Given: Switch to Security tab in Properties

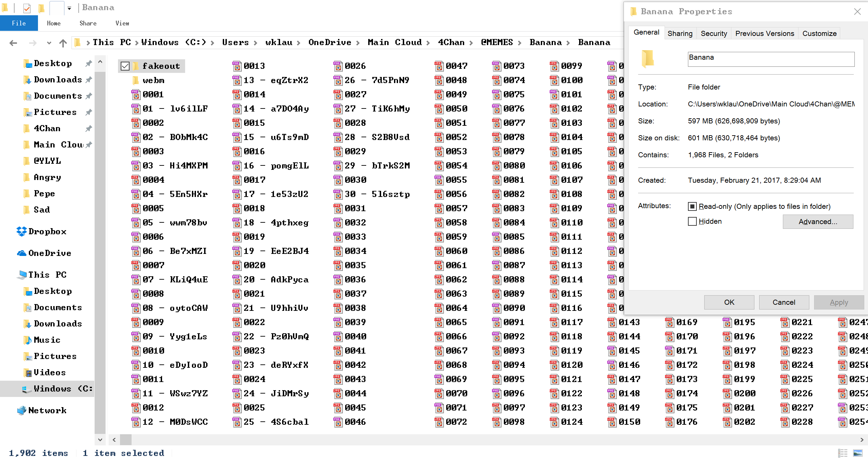Looking at the screenshot, I should click(x=714, y=34).
